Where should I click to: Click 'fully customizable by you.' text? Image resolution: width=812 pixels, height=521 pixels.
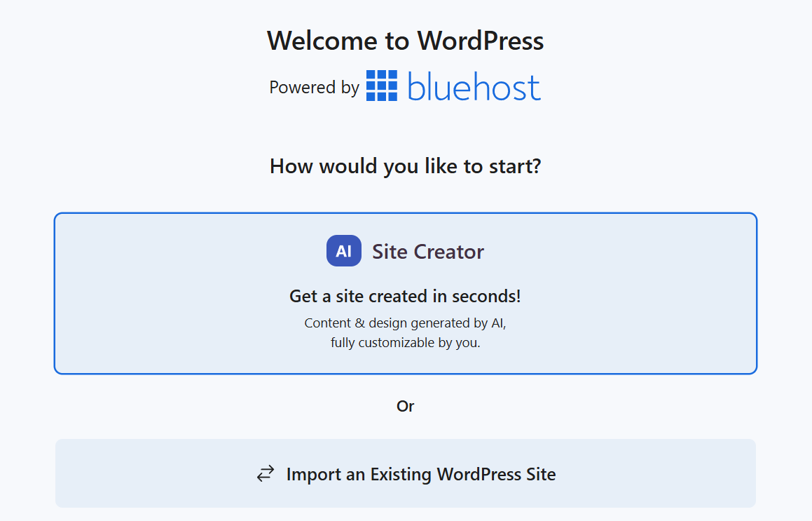[406, 343]
